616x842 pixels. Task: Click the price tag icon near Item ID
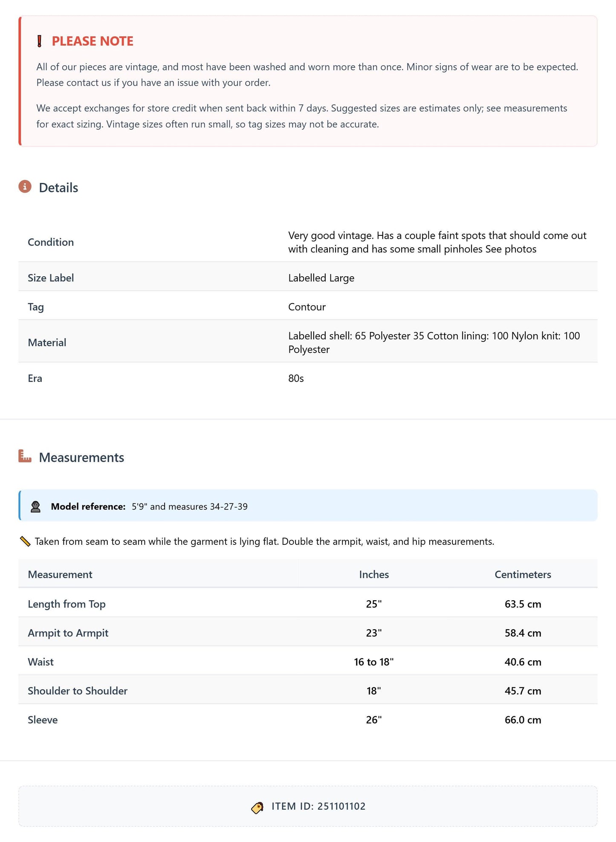pos(257,807)
